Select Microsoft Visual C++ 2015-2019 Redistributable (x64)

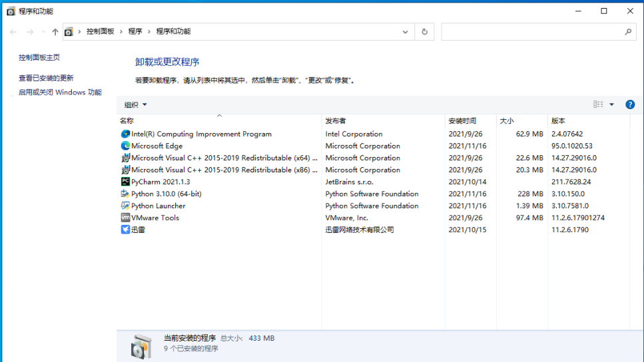224,158
